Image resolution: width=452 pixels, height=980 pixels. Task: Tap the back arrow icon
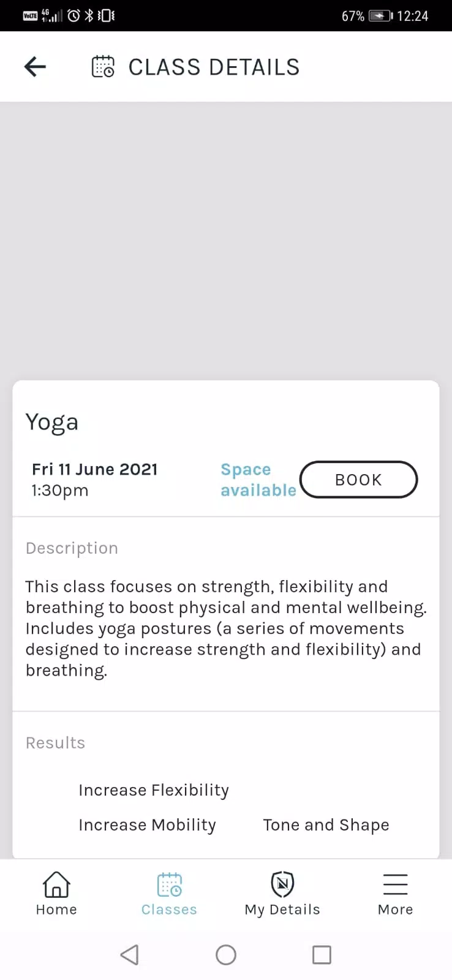click(35, 67)
